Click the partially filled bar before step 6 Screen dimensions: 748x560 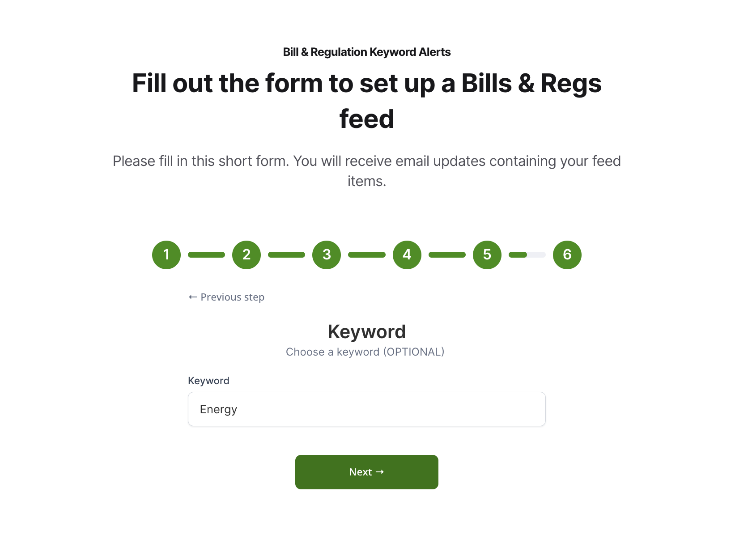[527, 255]
